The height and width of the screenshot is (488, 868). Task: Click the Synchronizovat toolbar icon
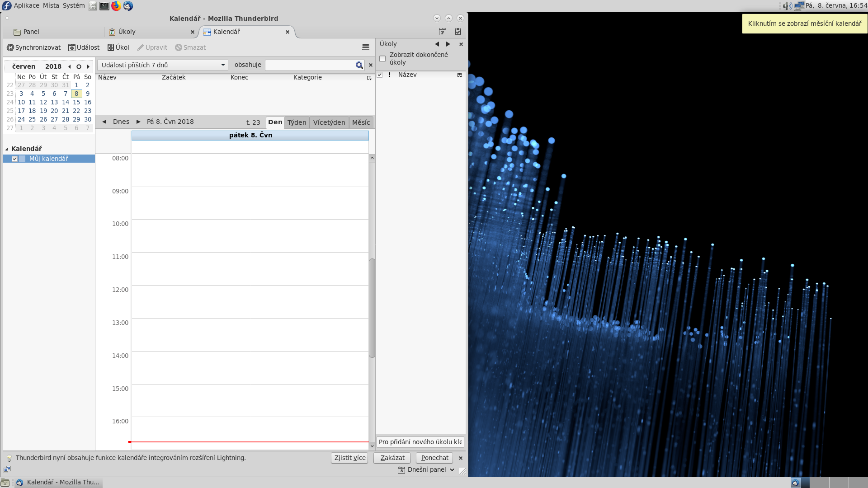[x=10, y=47]
